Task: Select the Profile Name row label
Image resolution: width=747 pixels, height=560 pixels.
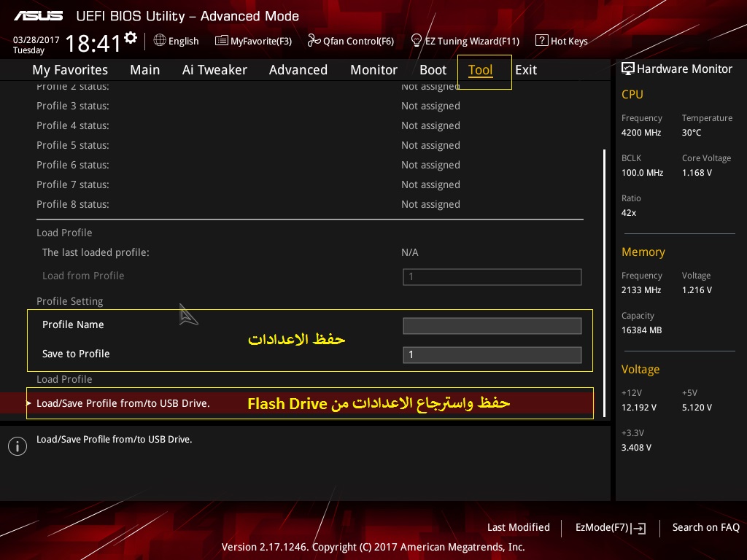Action: pos(73,324)
